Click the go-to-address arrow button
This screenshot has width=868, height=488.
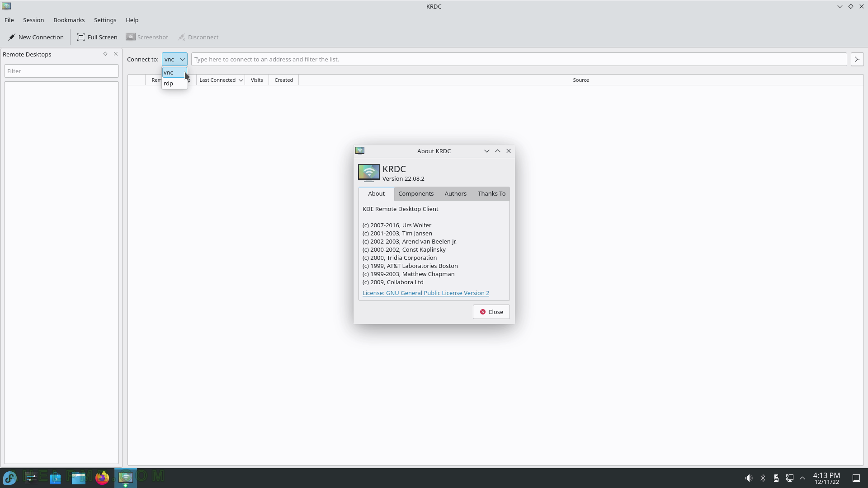coord(857,59)
